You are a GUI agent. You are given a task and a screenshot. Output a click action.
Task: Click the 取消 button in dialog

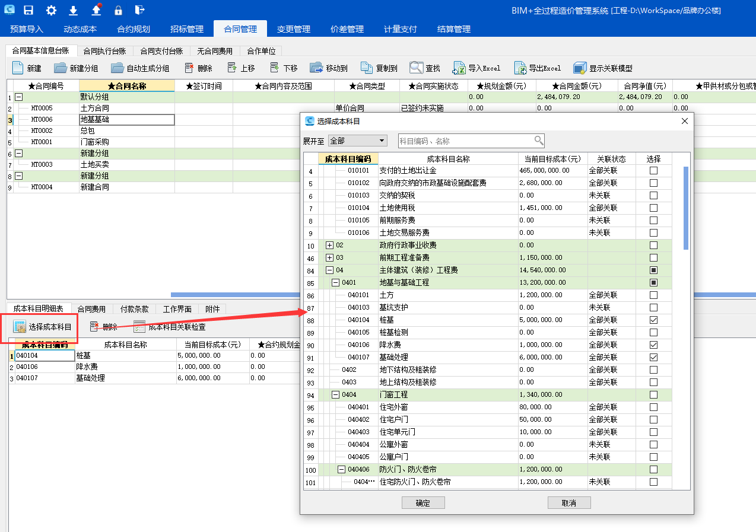pos(569,503)
